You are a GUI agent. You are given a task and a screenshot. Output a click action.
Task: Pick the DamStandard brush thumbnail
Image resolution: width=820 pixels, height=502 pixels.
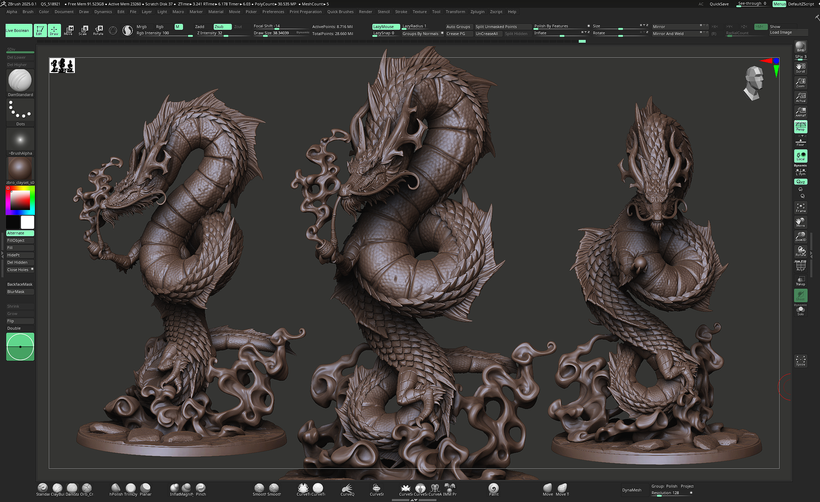20,80
